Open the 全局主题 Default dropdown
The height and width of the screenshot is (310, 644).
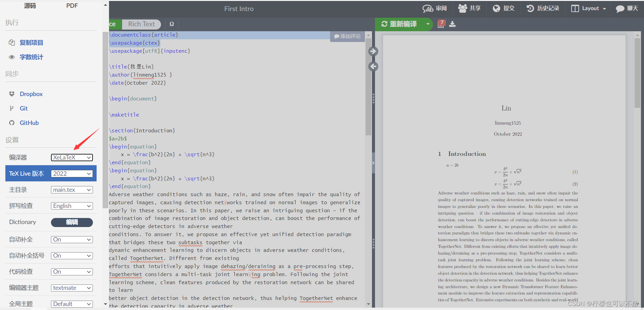tap(72, 304)
